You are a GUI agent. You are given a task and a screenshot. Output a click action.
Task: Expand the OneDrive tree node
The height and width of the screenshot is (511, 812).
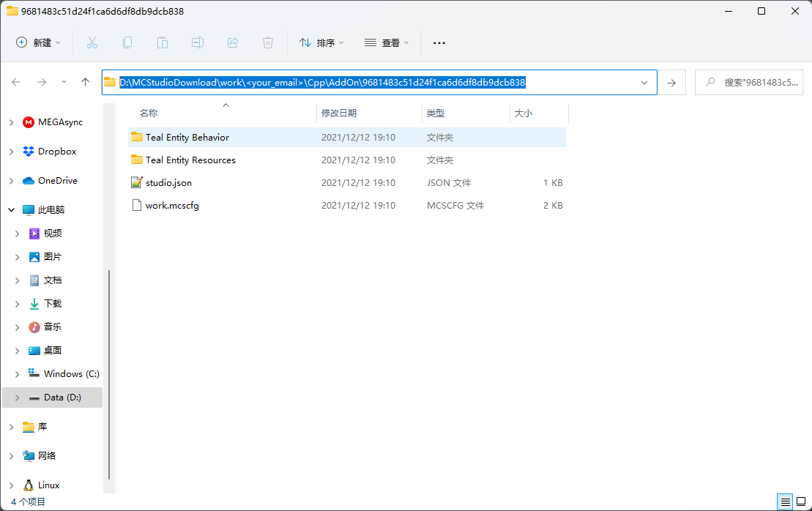point(12,181)
